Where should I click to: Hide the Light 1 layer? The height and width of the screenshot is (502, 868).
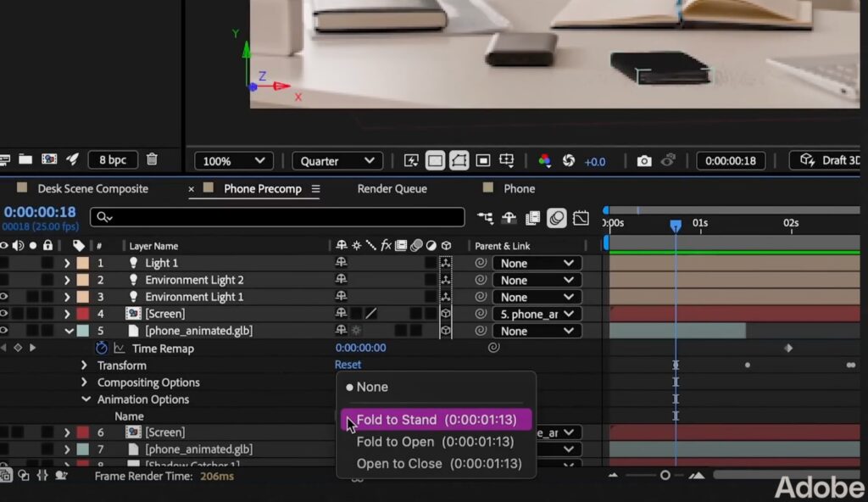[x=7, y=263]
